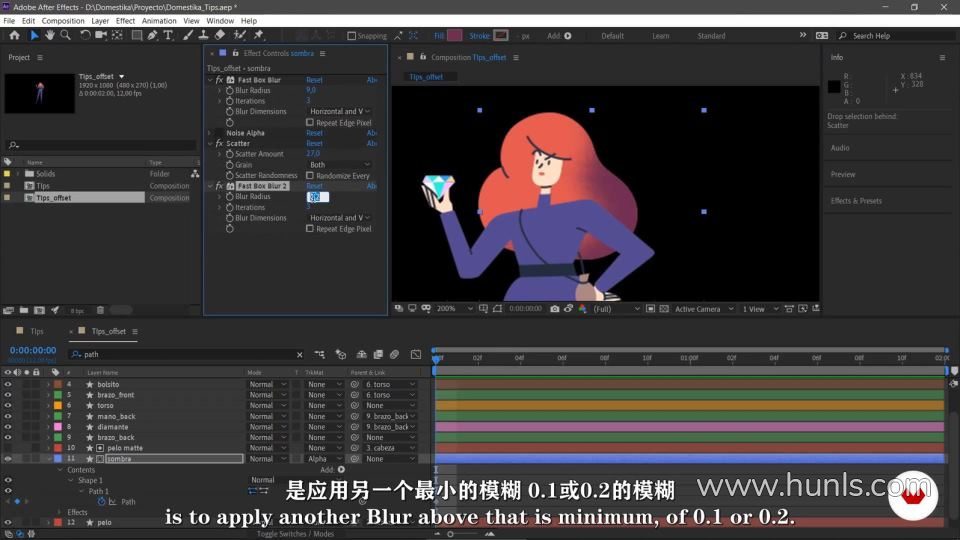The width and height of the screenshot is (960, 540).
Task: Select the Rotation tool
Action: coord(85,36)
